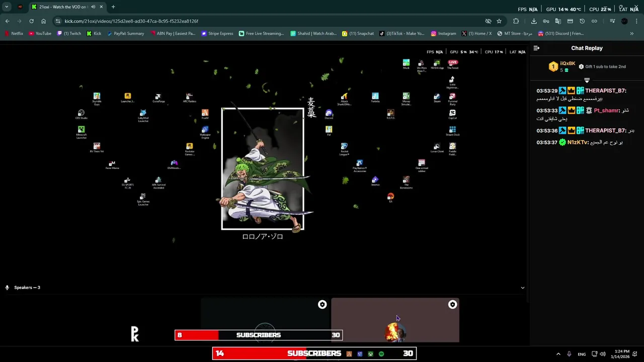Open the (1) Twitch bookmark
Image resolution: width=644 pixels, height=362 pixels.
(x=69, y=34)
